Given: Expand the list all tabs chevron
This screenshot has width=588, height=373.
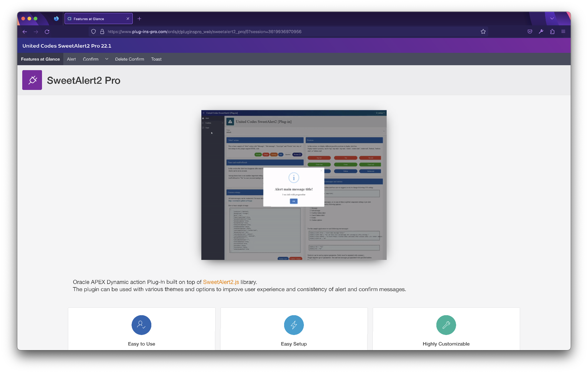Looking at the screenshot, I should tap(552, 19).
